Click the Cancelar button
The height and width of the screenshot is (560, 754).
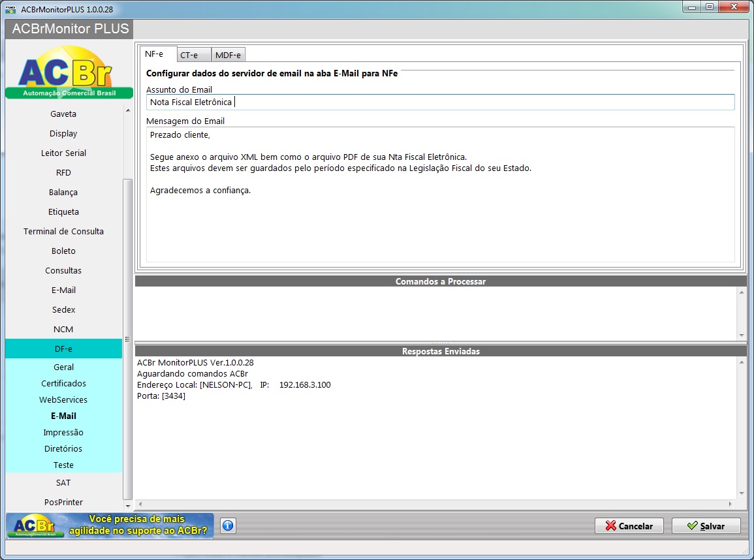(x=629, y=526)
